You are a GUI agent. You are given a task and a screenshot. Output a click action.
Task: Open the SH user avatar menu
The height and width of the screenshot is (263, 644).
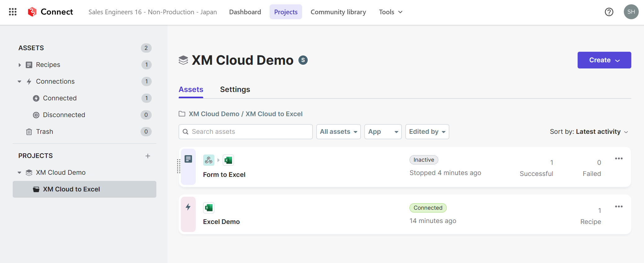click(631, 12)
